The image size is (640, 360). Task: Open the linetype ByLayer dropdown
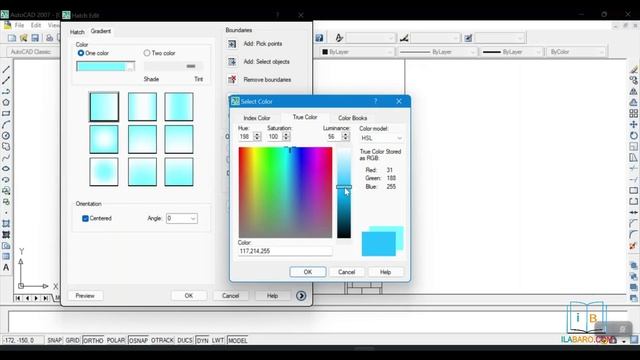(x=437, y=52)
